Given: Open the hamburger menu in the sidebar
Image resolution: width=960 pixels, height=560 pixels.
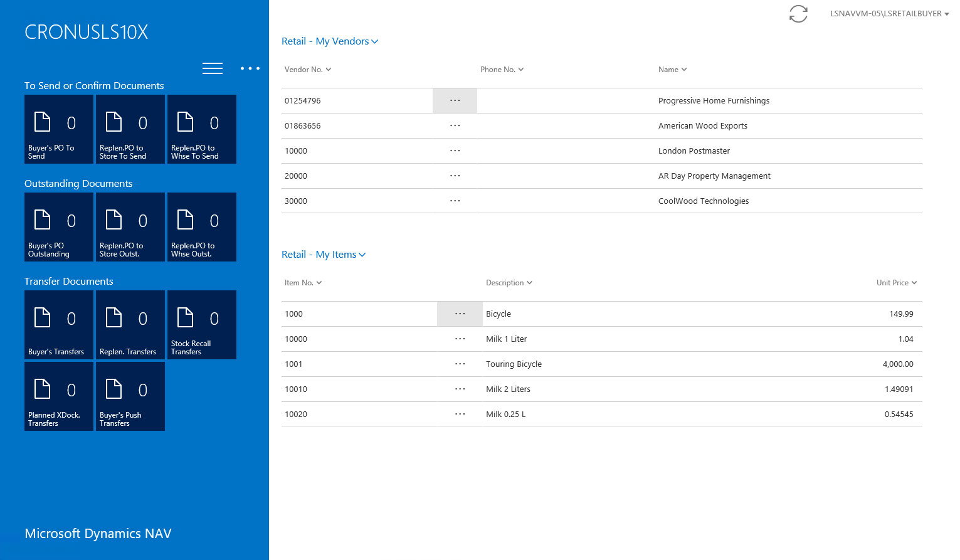Looking at the screenshot, I should click(x=213, y=68).
